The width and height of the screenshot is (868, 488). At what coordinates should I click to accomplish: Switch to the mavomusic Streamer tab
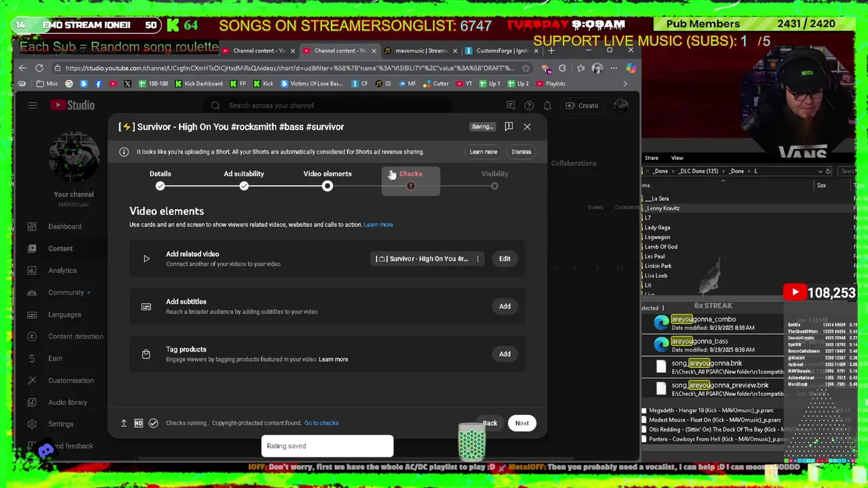(420, 51)
